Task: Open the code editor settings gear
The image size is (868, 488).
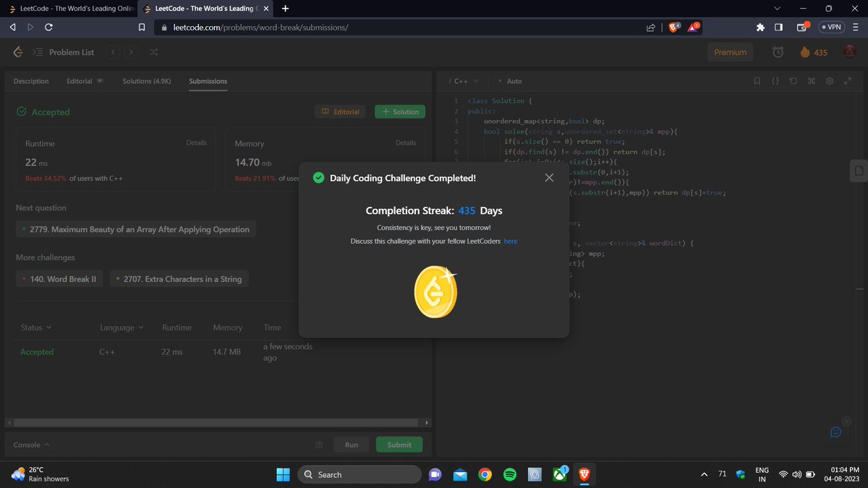Action: coord(829,81)
